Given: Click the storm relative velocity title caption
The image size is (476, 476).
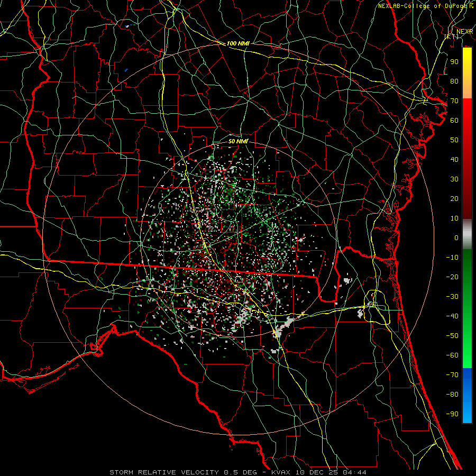Looking at the screenshot, I should (x=237, y=472).
